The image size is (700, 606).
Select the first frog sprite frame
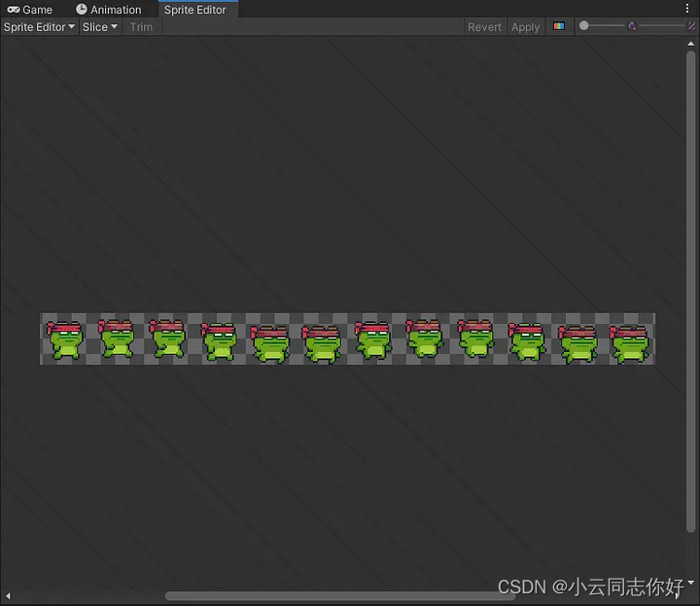65,339
